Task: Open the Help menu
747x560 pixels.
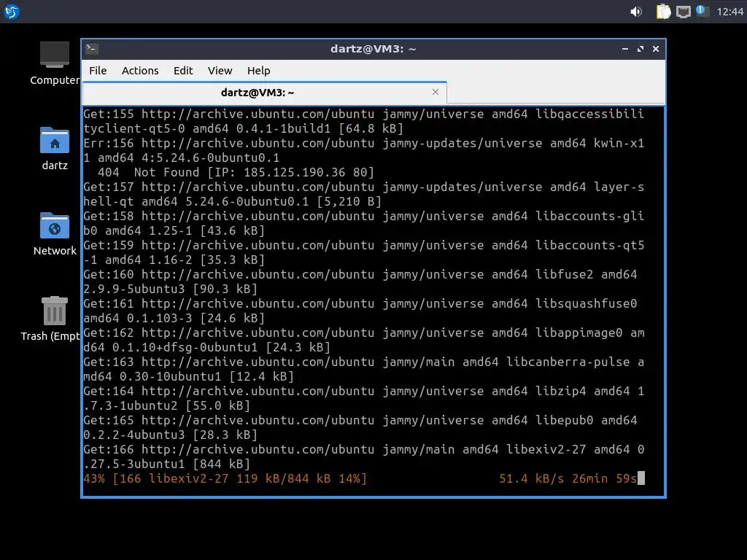Action: click(259, 71)
